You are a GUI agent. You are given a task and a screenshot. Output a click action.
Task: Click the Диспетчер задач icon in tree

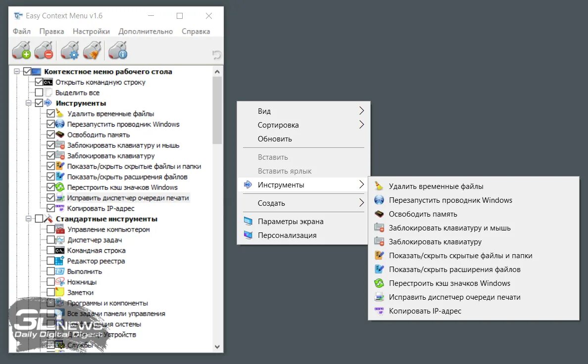click(59, 239)
